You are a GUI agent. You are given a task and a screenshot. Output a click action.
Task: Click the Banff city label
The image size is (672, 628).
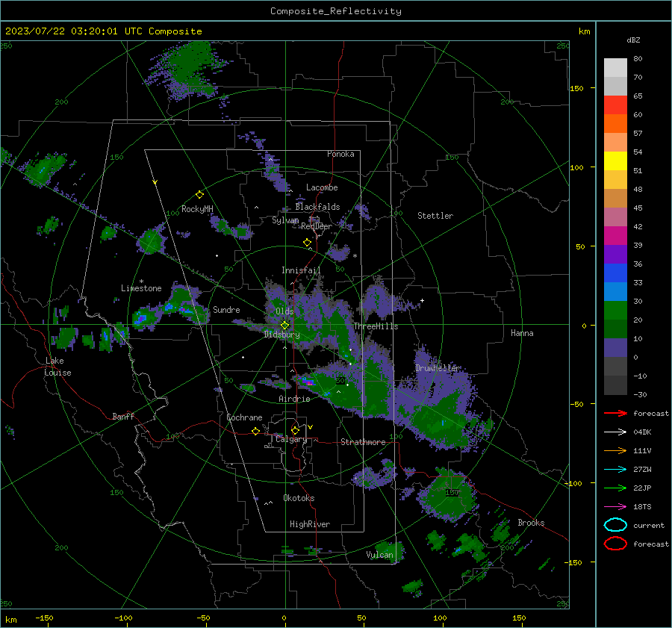pyautogui.click(x=123, y=416)
